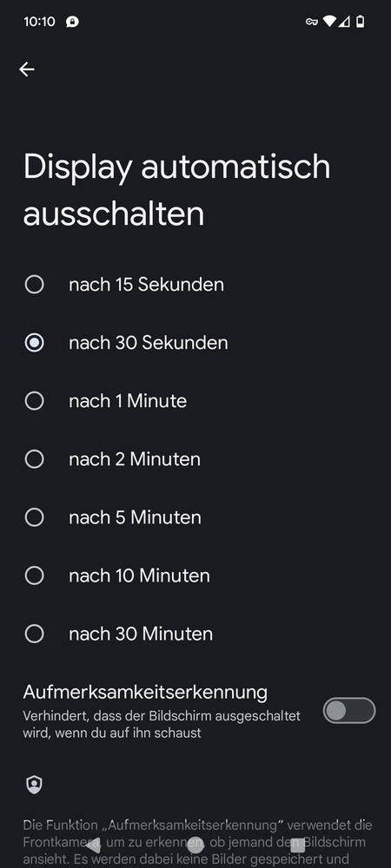Tap the 'nach 30 Minuten' option text
The image size is (391, 868).
pyautogui.click(x=141, y=634)
